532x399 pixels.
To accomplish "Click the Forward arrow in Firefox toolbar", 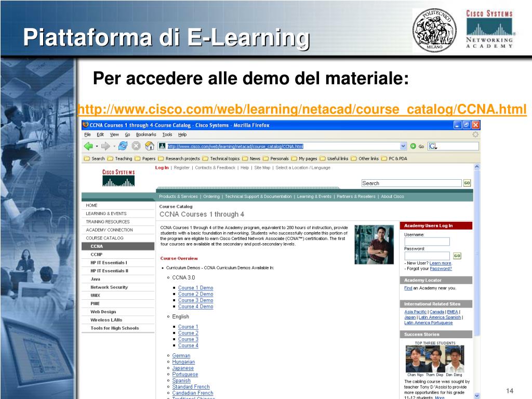I will 105,146.
